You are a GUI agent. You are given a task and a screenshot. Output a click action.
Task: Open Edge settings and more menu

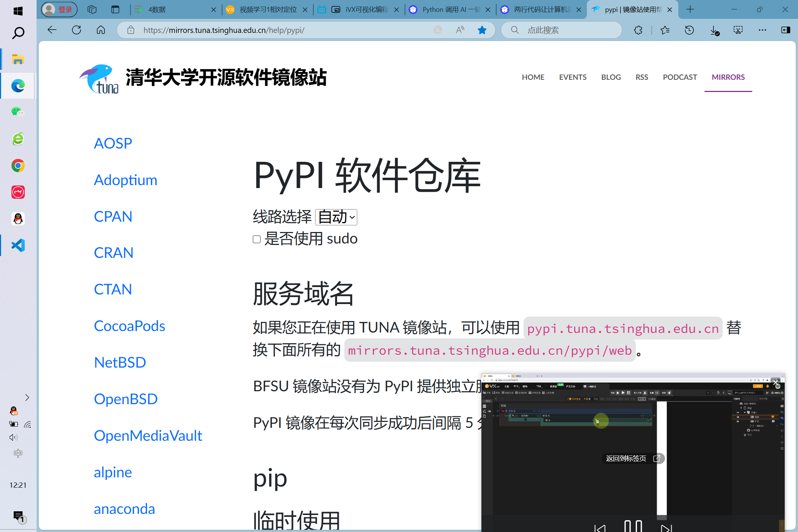click(762, 30)
